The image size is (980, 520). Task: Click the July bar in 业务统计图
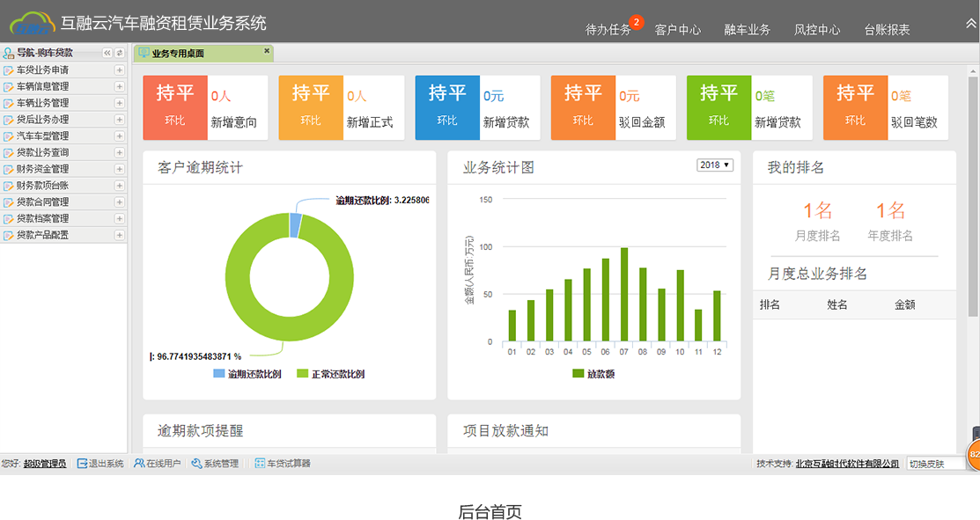coord(624,295)
